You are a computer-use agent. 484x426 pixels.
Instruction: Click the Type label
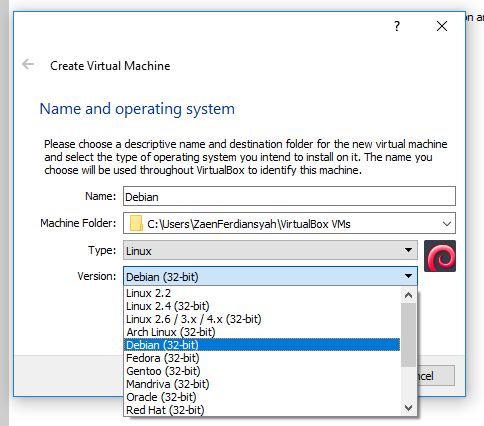(x=102, y=250)
